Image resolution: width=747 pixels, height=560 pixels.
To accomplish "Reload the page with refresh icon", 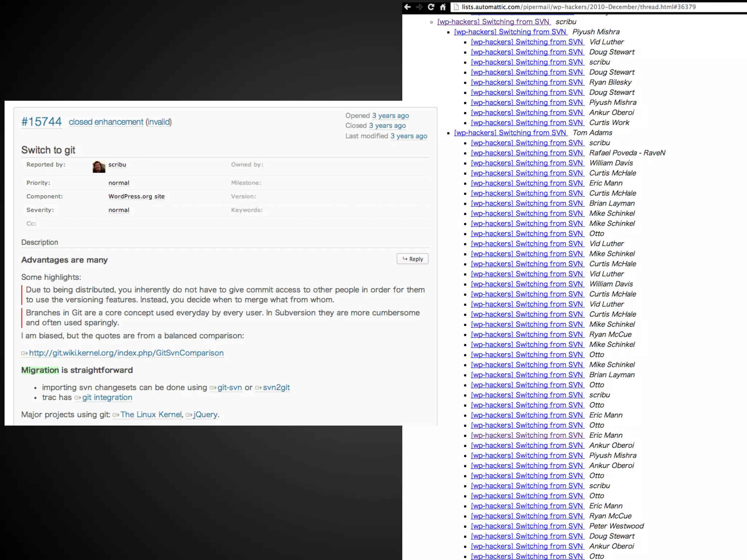I will tap(431, 7).
